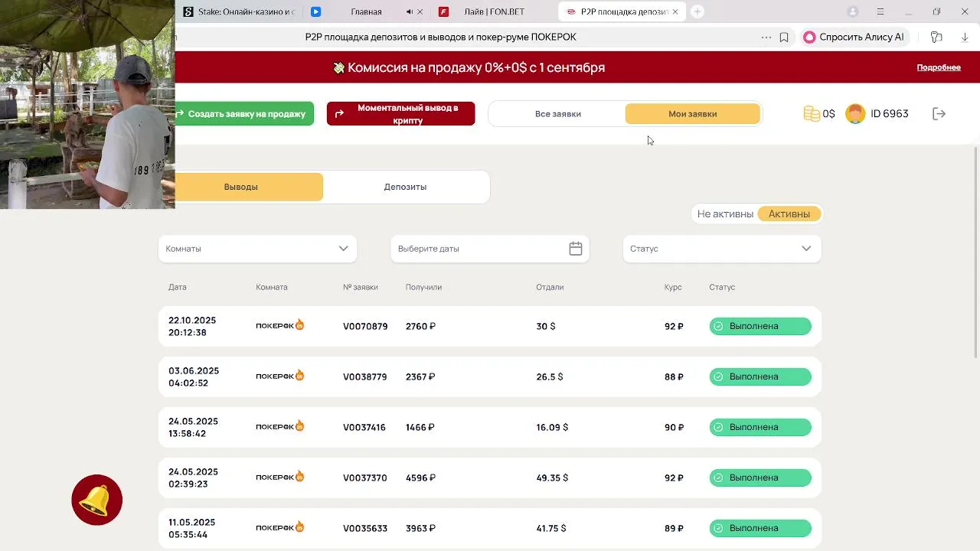980x551 pixels.
Task: Click the Покерок logo in row V0035633
Action: [x=280, y=527]
